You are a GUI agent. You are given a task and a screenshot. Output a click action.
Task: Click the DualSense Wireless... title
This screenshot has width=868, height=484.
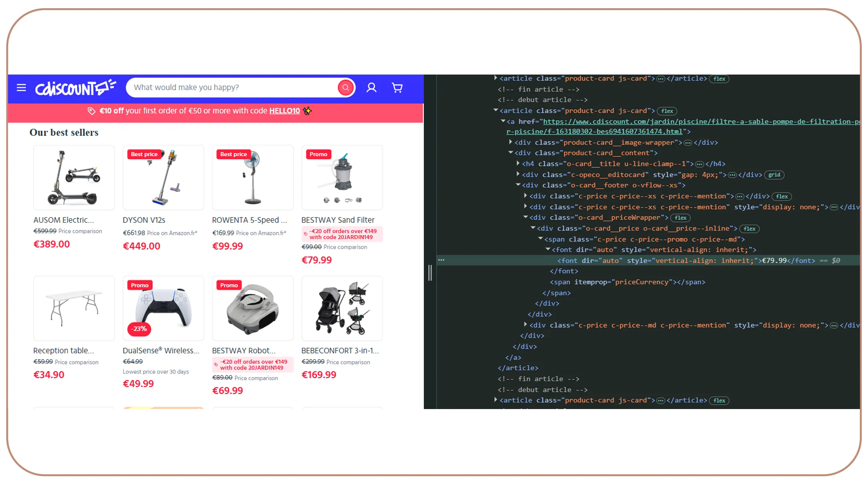[161, 351]
